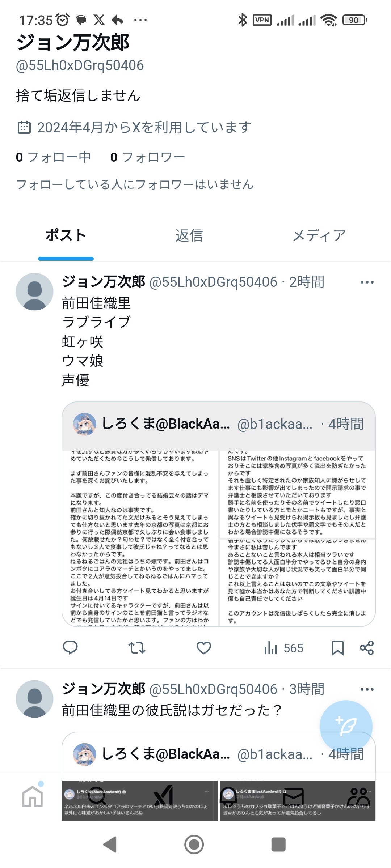Open Messages envelope in bottom navigation
Screen dimensions: 391x868
tap(293, 796)
